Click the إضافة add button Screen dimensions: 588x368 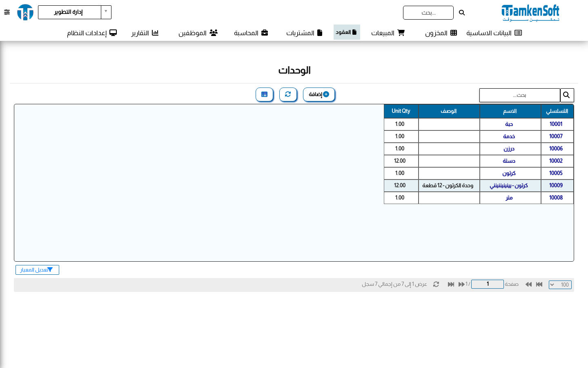click(x=319, y=94)
